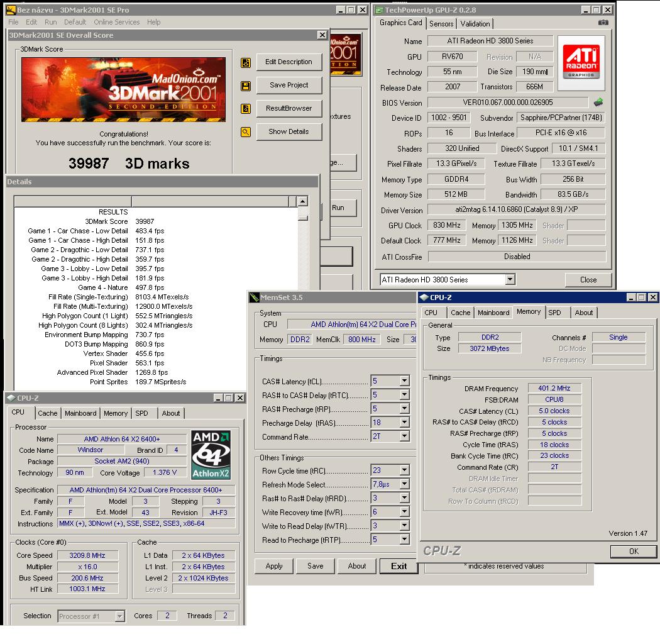Click the OK button in CPU-Z
The image size is (660, 644).
(x=634, y=552)
